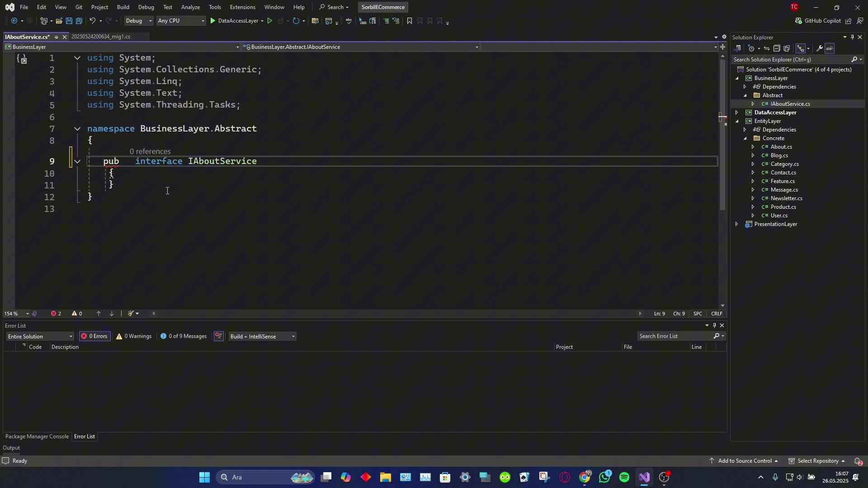868x488 pixels.
Task: Open the Git menu
Action: pos(79,7)
